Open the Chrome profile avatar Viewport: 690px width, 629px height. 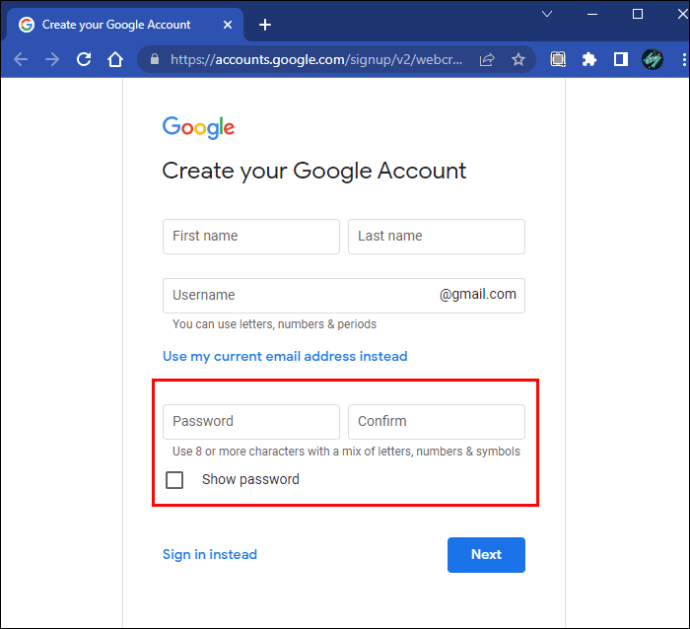point(652,60)
